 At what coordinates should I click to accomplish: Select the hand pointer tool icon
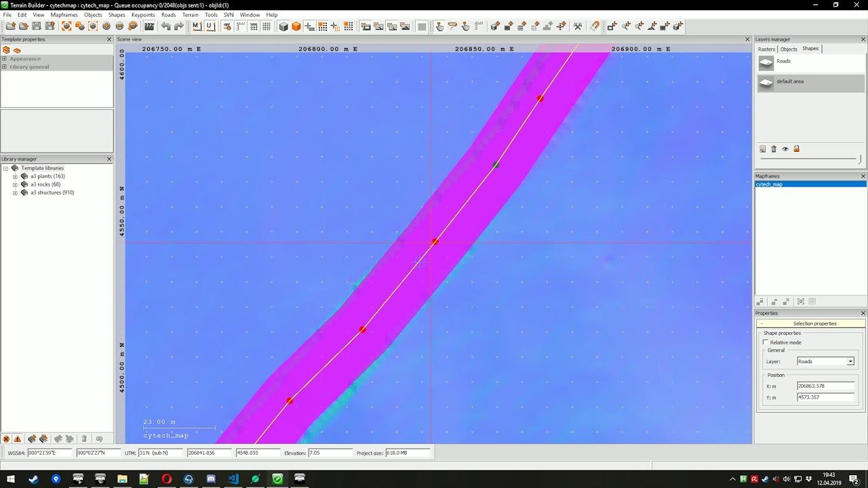[x=439, y=26]
